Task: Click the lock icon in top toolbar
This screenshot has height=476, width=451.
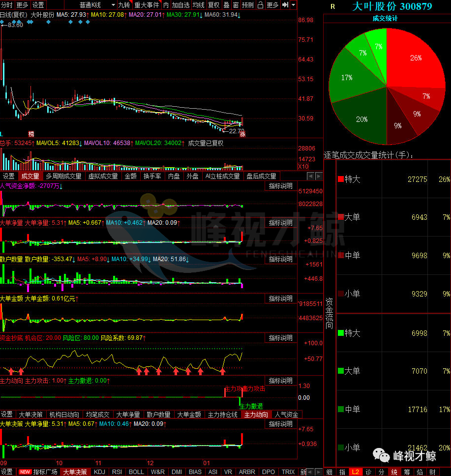Action: click(260, 5)
